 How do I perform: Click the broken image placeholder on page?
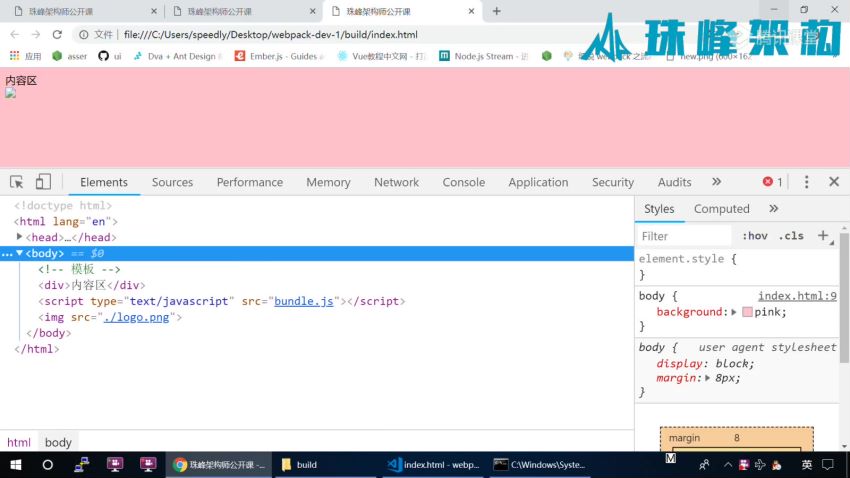point(11,93)
